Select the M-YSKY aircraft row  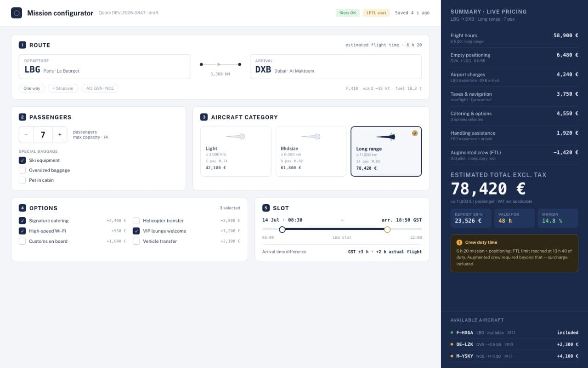(514, 356)
